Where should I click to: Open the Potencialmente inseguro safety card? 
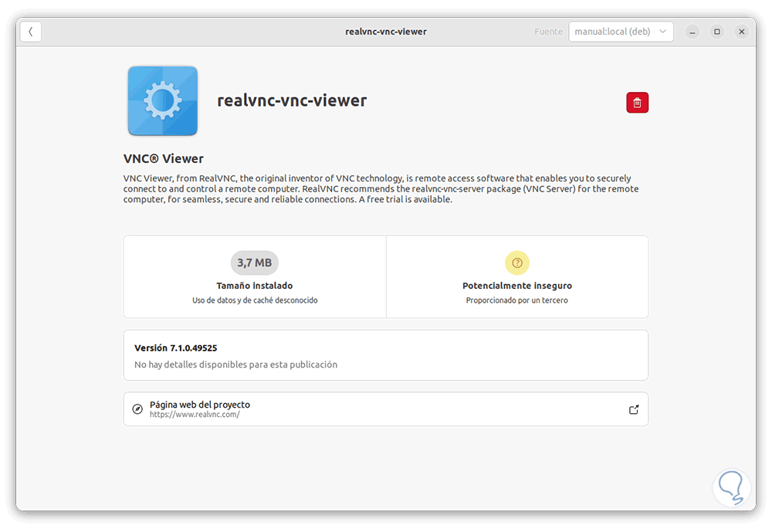(x=517, y=277)
